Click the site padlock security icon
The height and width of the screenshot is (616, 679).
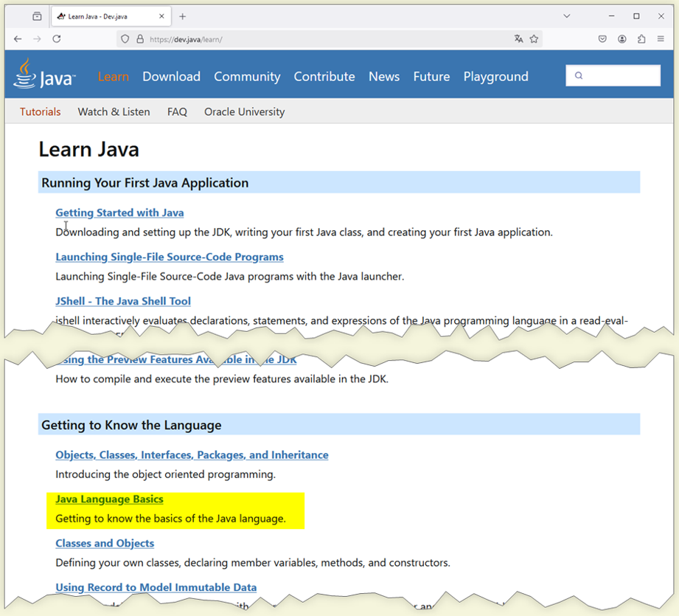coord(140,39)
